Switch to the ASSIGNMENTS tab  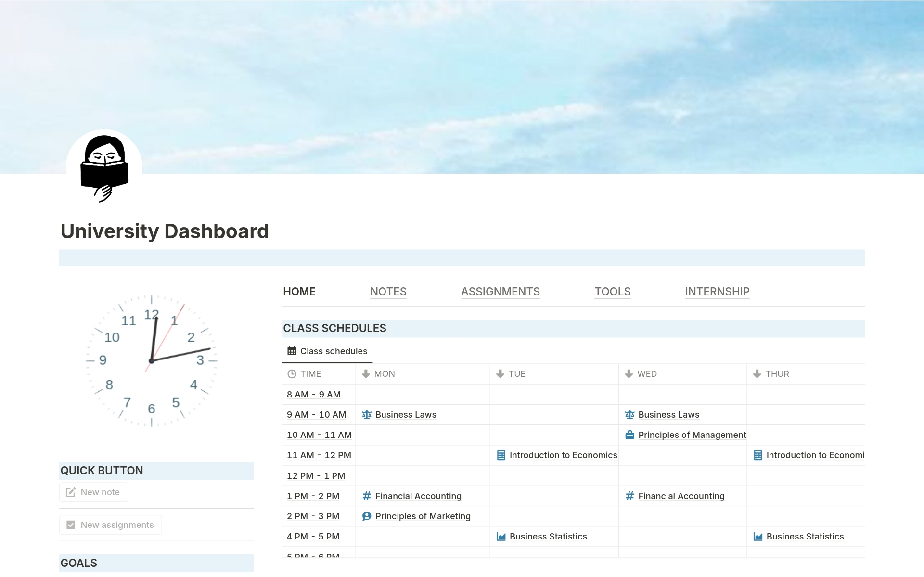pos(500,291)
